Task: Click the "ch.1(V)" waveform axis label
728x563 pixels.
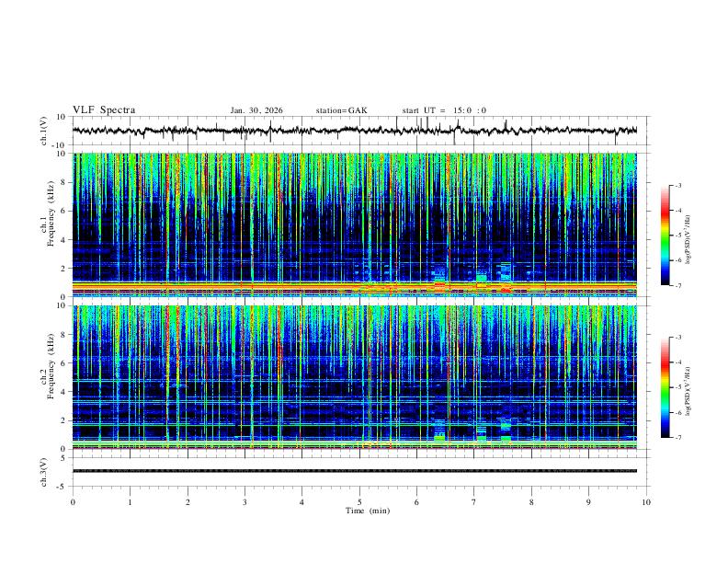Action: (x=44, y=131)
